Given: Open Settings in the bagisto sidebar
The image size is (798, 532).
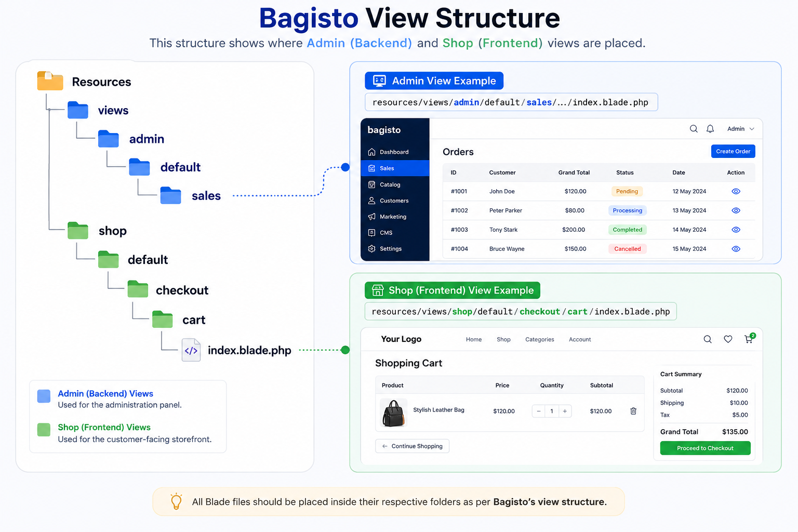Looking at the screenshot, I should click(395, 249).
